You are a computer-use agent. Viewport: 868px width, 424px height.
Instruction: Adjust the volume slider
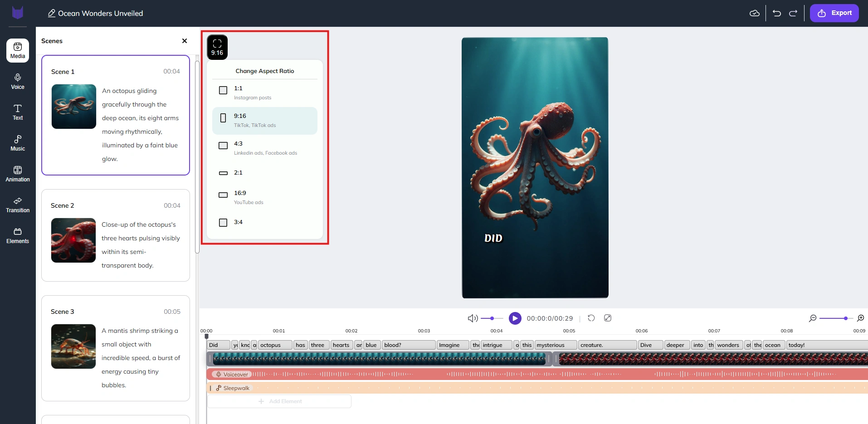click(492, 318)
